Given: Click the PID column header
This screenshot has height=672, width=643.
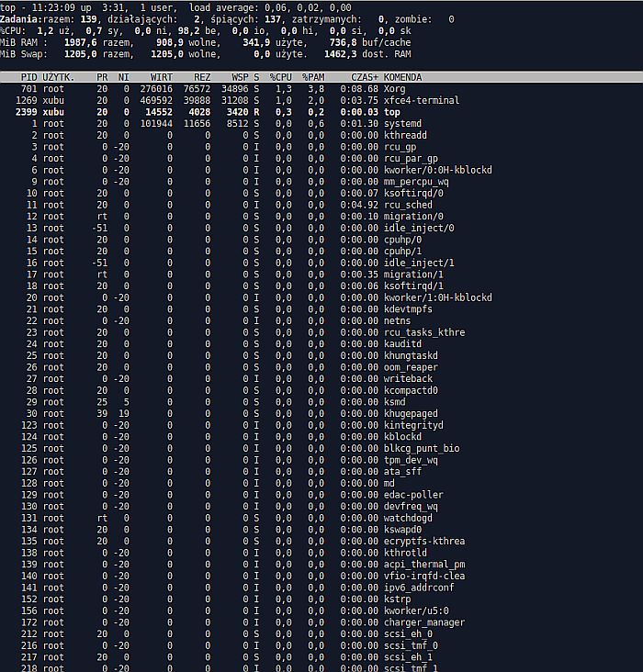Looking at the screenshot, I should 29,77.
